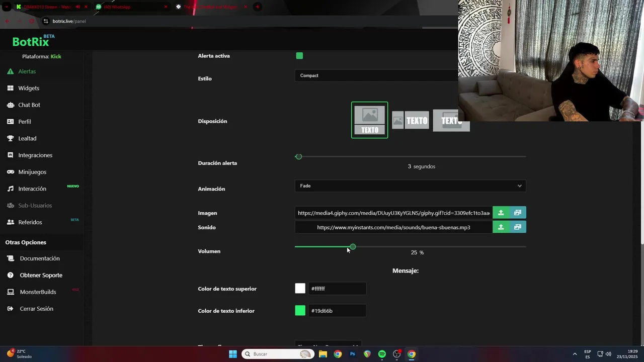
Task: Open the Alertas section in sidebar
Action: [x=27, y=71]
